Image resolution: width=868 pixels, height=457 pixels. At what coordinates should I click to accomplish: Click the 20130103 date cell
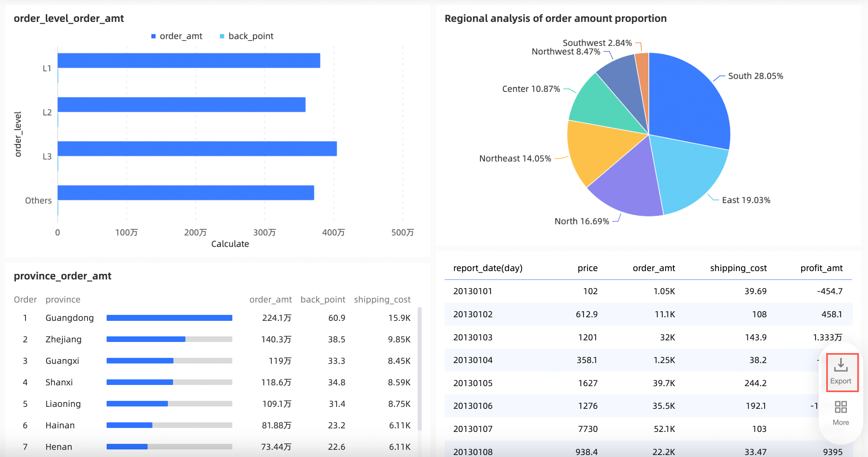coord(473,337)
